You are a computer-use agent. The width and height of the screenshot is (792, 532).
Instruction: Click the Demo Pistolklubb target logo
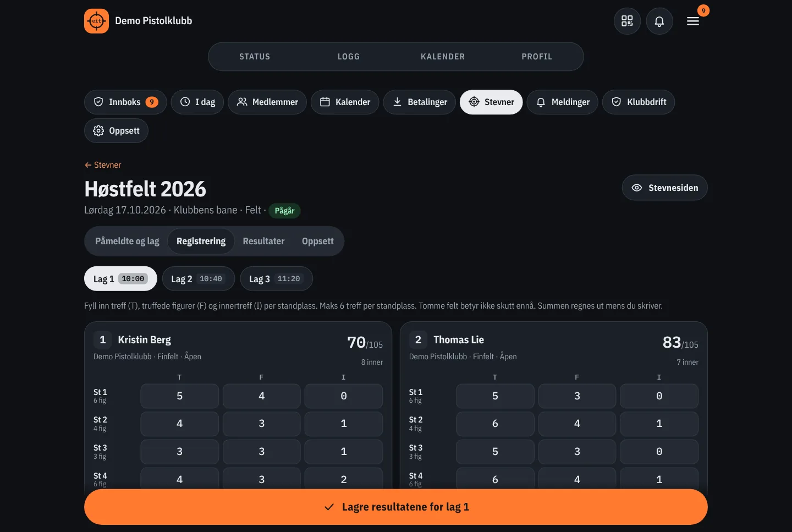[x=96, y=21]
